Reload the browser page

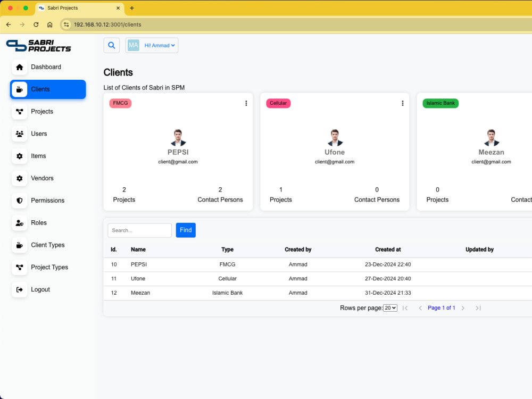tap(36, 24)
